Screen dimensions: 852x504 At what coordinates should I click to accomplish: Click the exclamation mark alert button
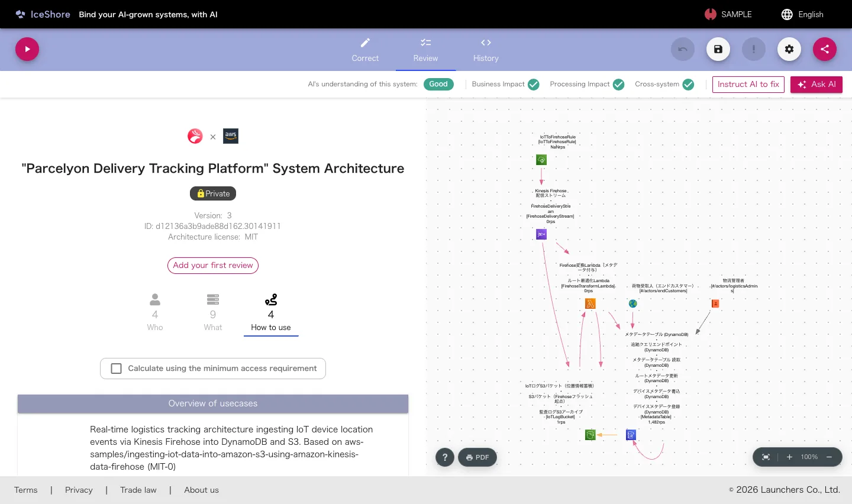pyautogui.click(x=754, y=49)
